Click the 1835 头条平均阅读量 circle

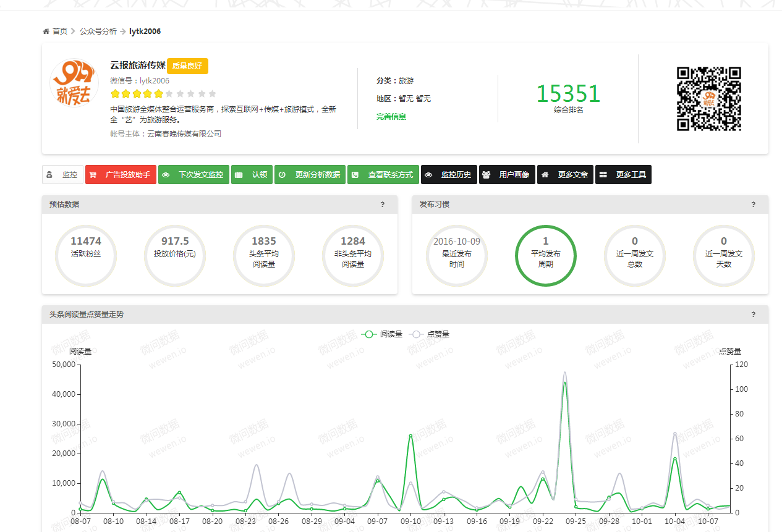click(x=264, y=256)
